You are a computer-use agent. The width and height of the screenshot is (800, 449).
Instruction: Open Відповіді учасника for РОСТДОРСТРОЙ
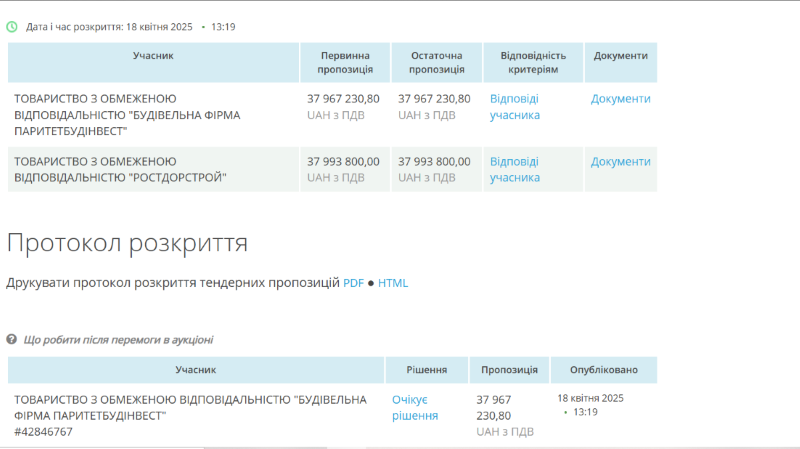[x=514, y=169]
